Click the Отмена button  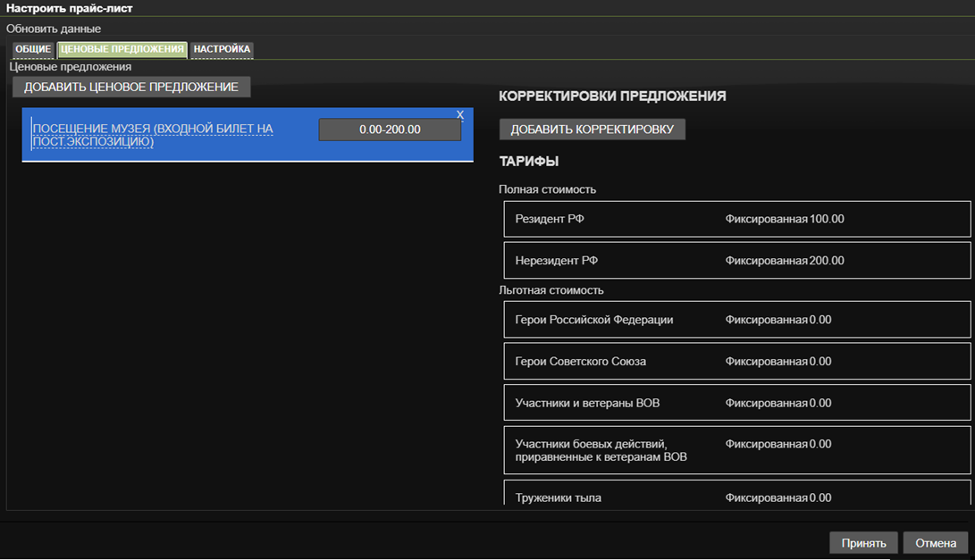936,543
